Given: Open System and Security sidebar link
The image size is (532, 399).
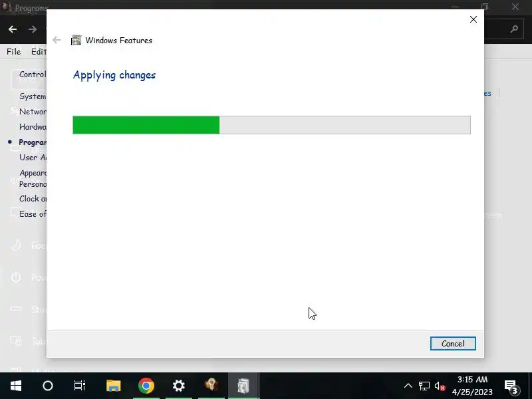Looking at the screenshot, I should pyautogui.click(x=33, y=96).
